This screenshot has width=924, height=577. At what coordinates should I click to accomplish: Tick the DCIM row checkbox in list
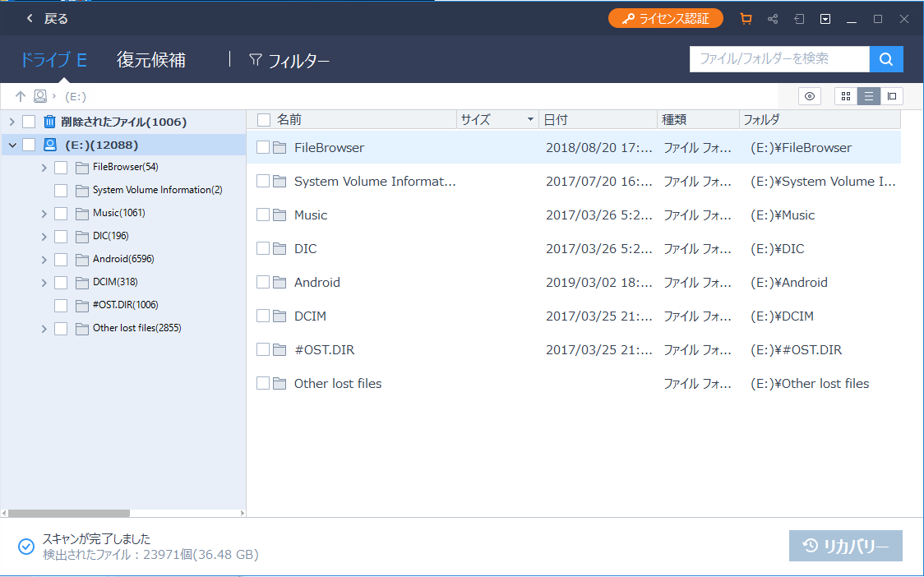point(263,316)
